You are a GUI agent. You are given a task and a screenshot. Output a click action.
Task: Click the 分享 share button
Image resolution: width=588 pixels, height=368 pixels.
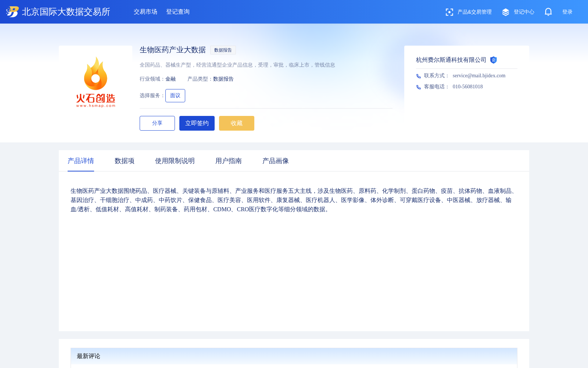click(x=157, y=123)
